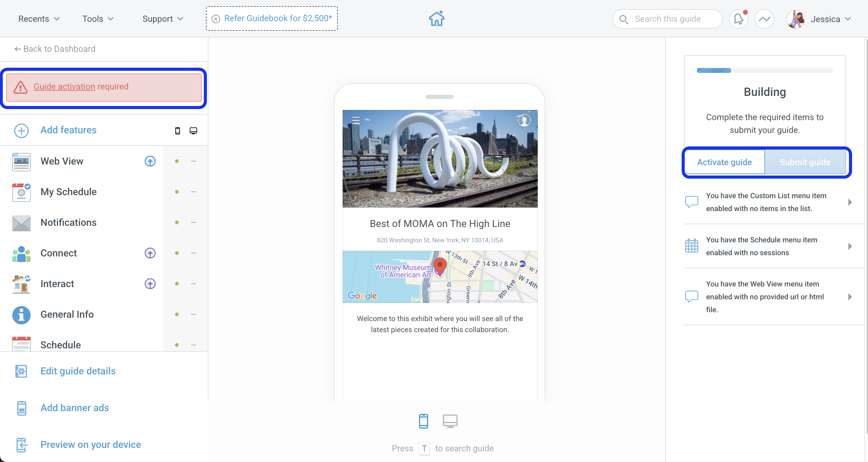Open the notifications bell icon
This screenshot has width=868, height=462.
[x=739, y=19]
